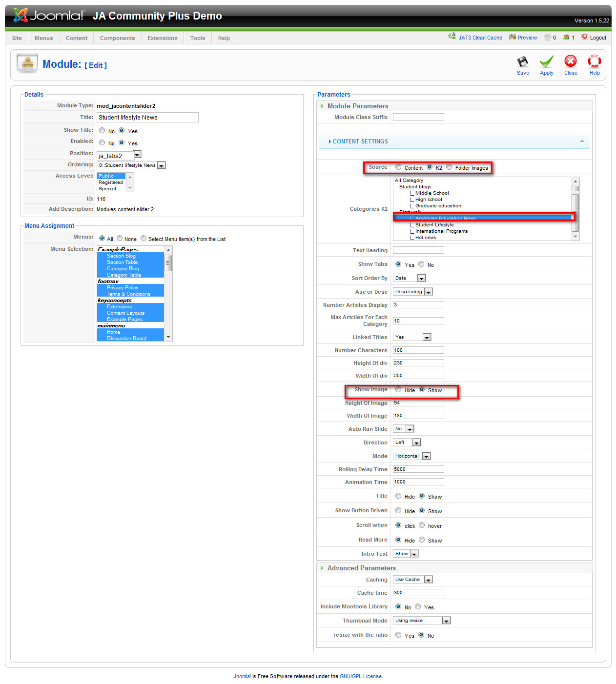Click the red Close icon
The width and height of the screenshot is (616, 684).
click(570, 61)
